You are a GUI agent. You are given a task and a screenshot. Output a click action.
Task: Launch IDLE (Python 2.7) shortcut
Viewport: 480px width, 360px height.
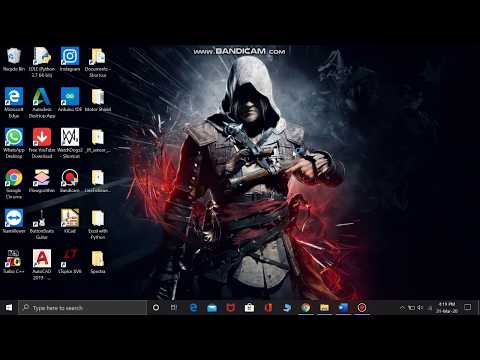point(42,62)
